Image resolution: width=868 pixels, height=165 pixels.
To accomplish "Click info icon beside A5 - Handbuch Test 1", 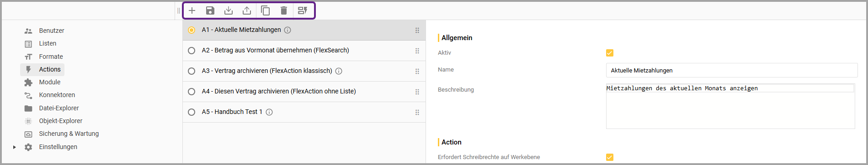I will coord(269,112).
